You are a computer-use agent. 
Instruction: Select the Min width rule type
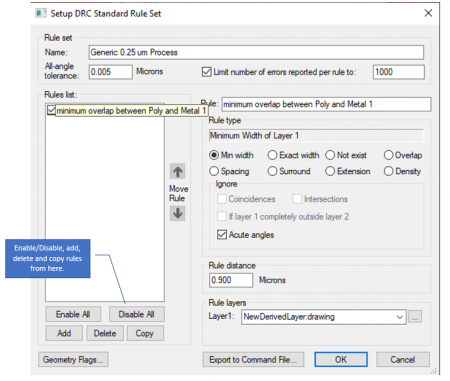(x=214, y=155)
